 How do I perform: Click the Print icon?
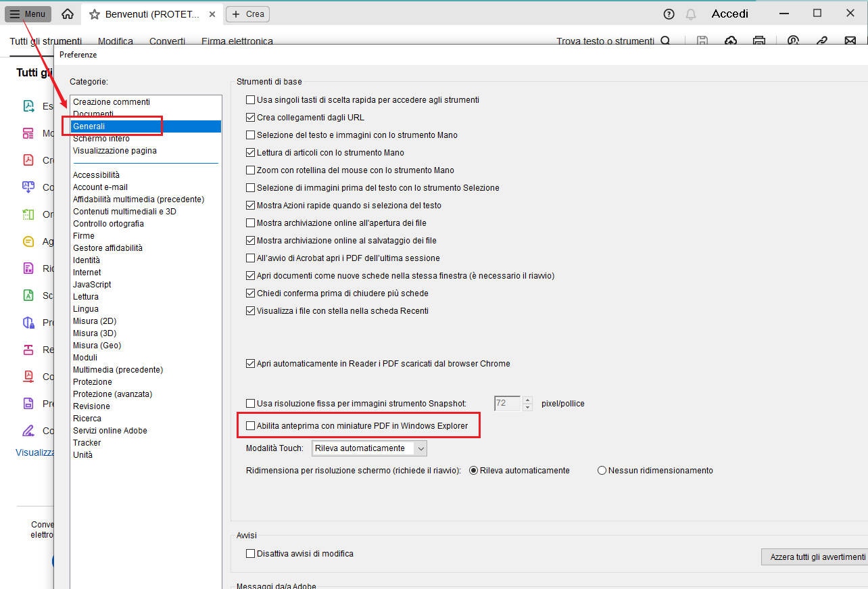pos(759,41)
